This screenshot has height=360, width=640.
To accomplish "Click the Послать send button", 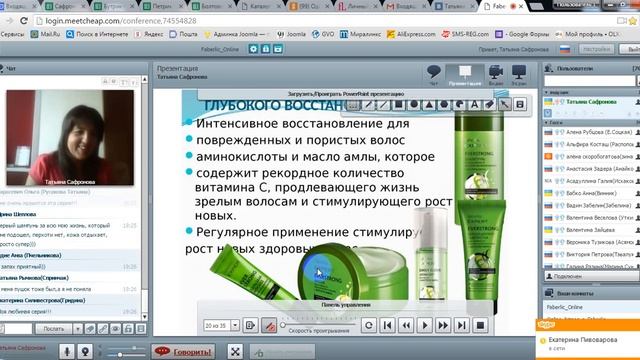I will [x=53, y=329].
